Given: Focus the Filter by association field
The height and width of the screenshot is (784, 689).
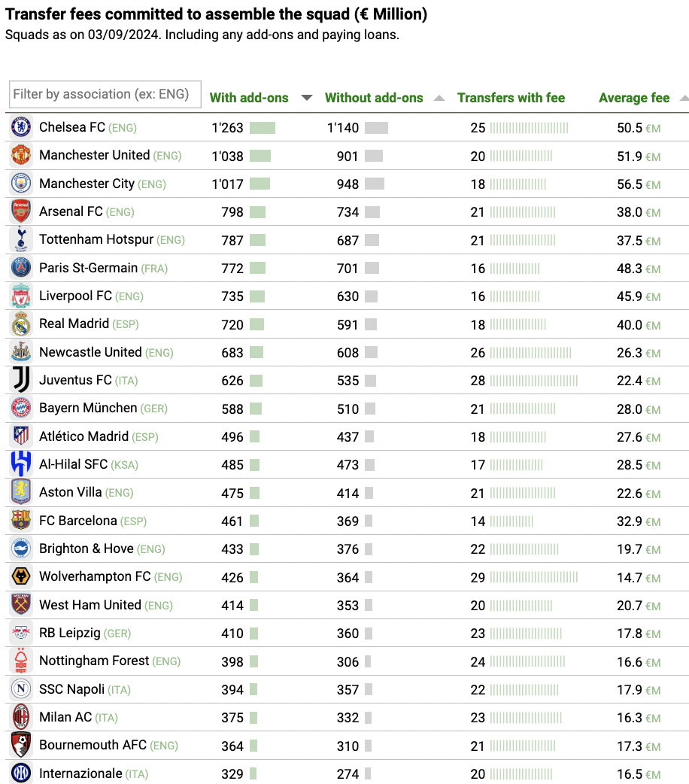Looking at the screenshot, I should (x=105, y=94).
